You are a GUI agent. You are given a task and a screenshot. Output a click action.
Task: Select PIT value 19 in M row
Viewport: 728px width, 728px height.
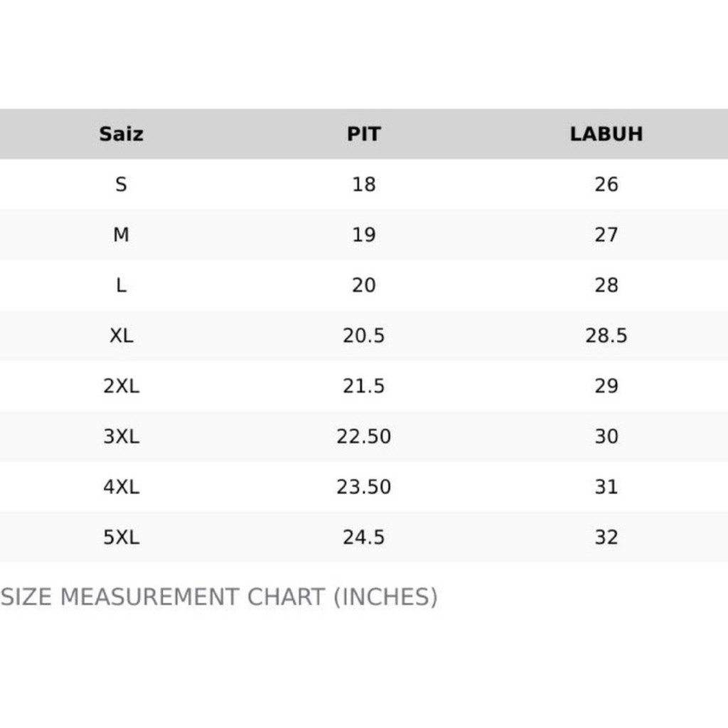(x=363, y=235)
